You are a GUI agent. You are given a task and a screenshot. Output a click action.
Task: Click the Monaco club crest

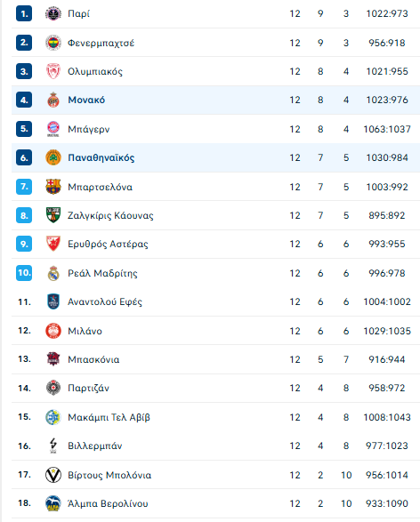tap(53, 100)
